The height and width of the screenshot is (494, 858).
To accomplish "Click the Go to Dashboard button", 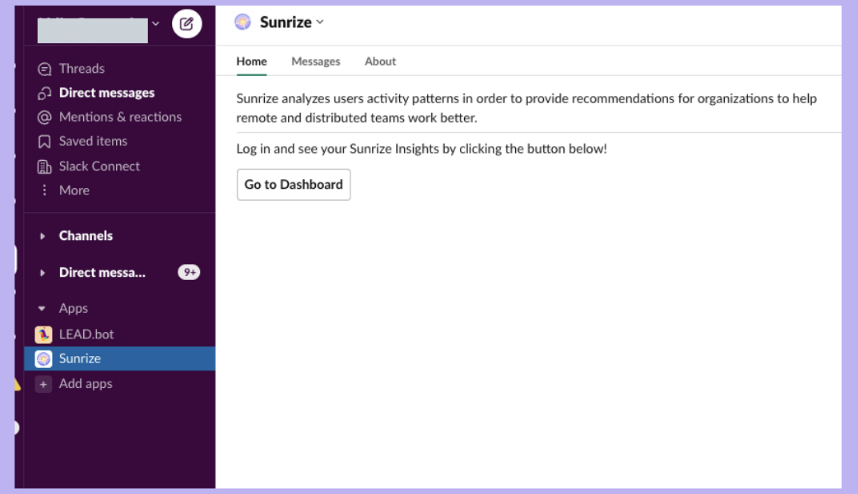I will 294,184.
